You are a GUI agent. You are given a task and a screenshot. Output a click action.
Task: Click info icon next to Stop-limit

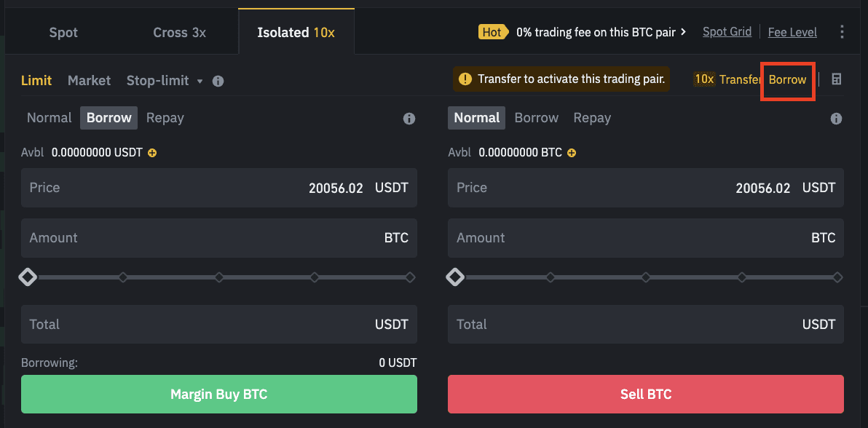pos(218,81)
